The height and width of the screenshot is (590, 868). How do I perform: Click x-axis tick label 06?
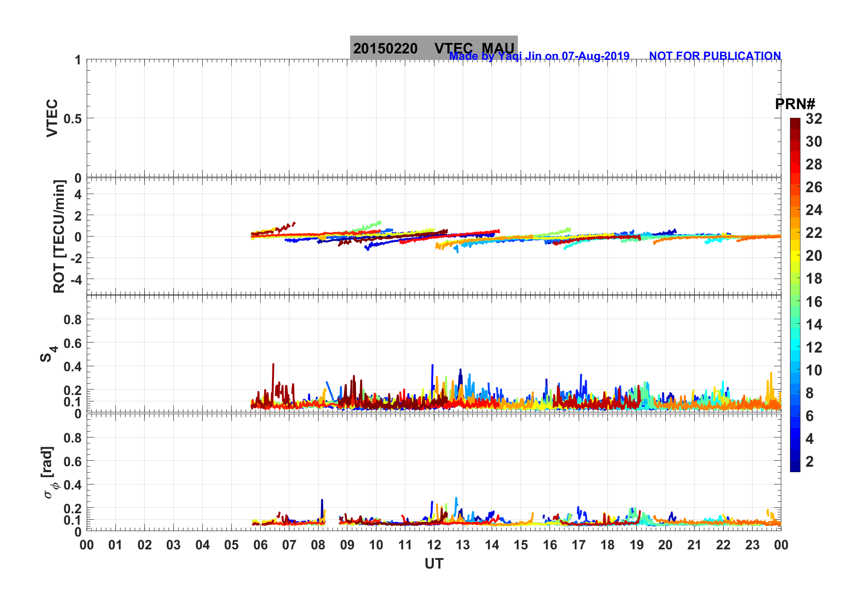pyautogui.click(x=260, y=545)
